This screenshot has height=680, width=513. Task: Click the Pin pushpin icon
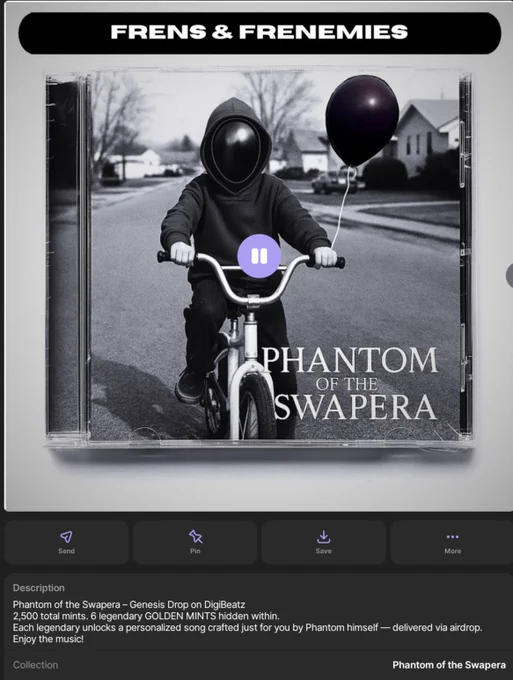(x=195, y=536)
